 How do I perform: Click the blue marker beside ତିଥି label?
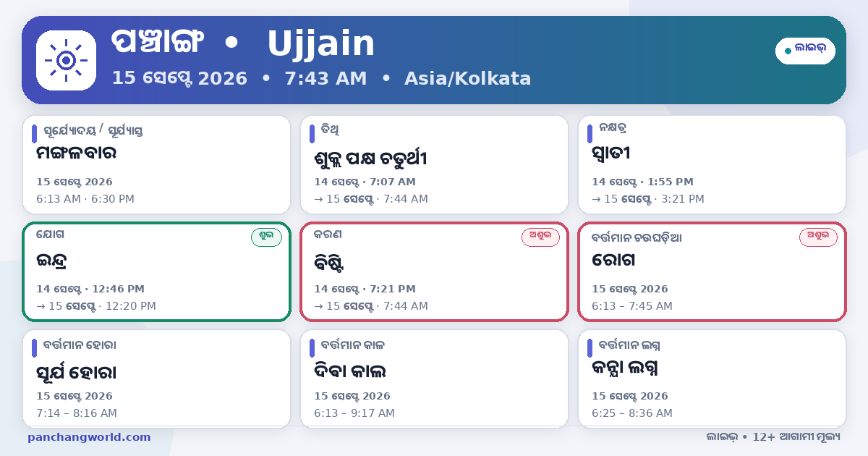pos(312,134)
